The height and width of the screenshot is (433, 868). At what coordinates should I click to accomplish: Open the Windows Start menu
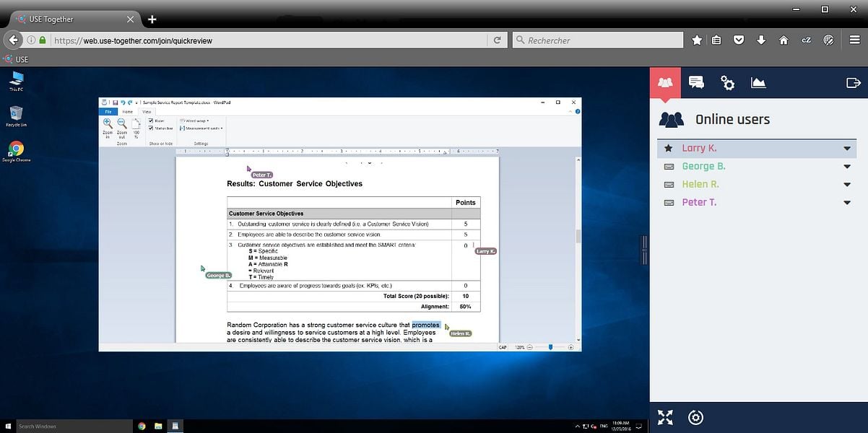7,427
